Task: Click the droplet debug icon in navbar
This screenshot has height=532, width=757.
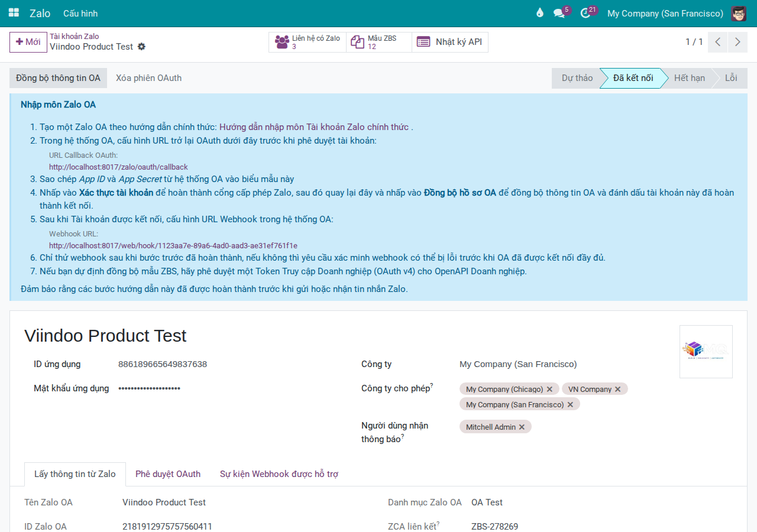Action: (539, 13)
